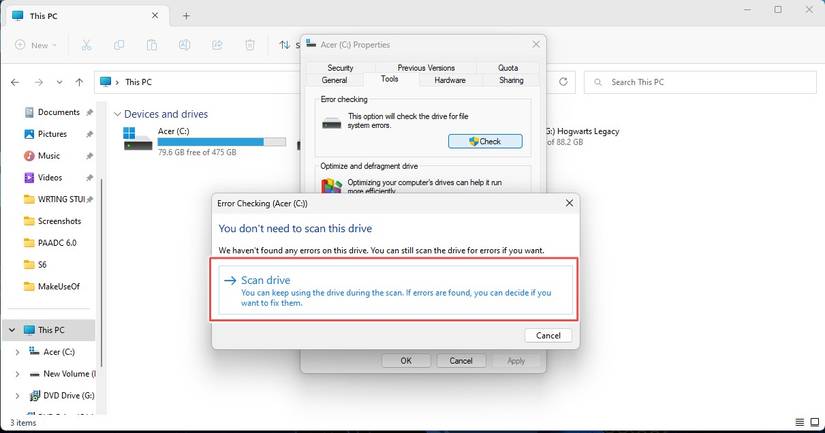This screenshot has width=825, height=433.
Task: Start scanning with Scan drive option
Action: (x=395, y=290)
